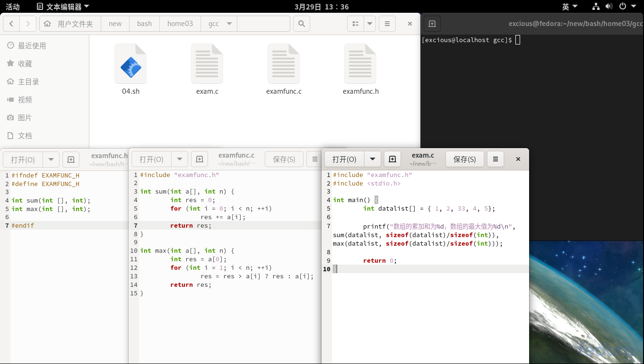Open the 04.sh script file

click(131, 69)
